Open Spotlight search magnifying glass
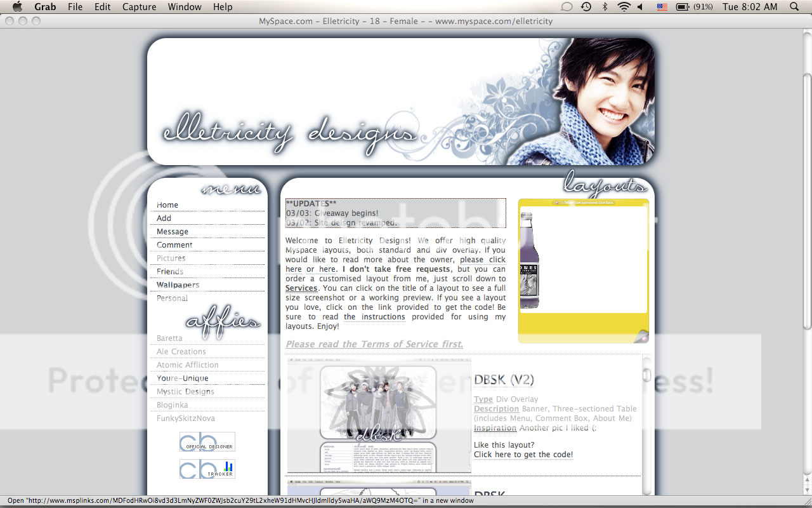Screen dimensions: 812x508 [x=794, y=7]
